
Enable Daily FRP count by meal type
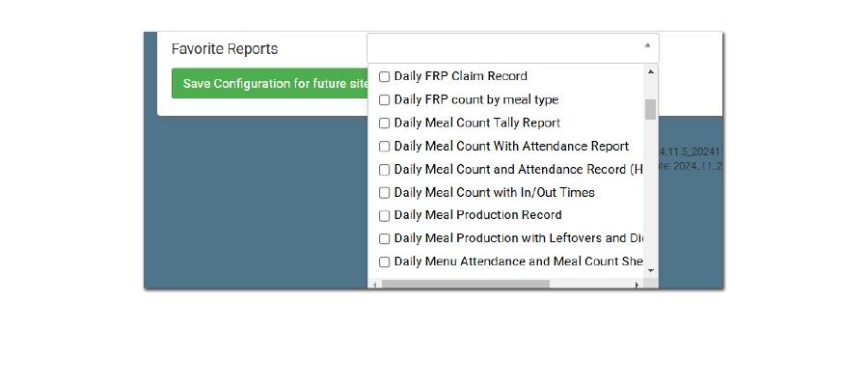(384, 99)
